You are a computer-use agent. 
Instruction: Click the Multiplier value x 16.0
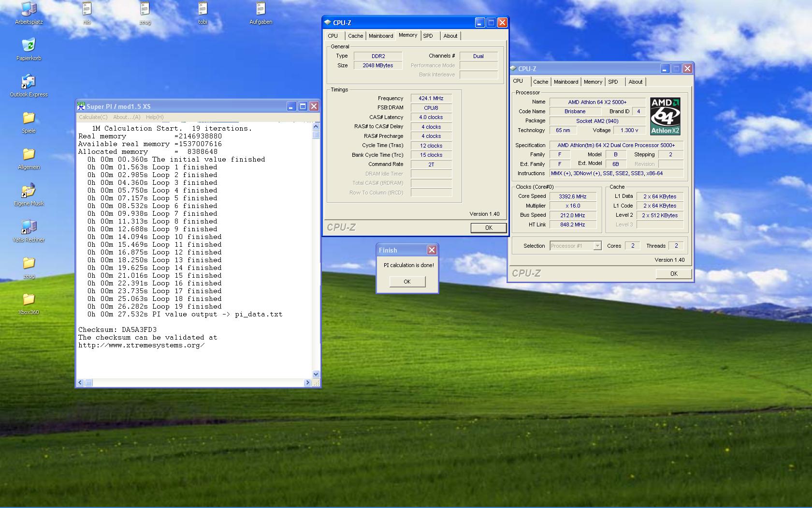pos(573,206)
